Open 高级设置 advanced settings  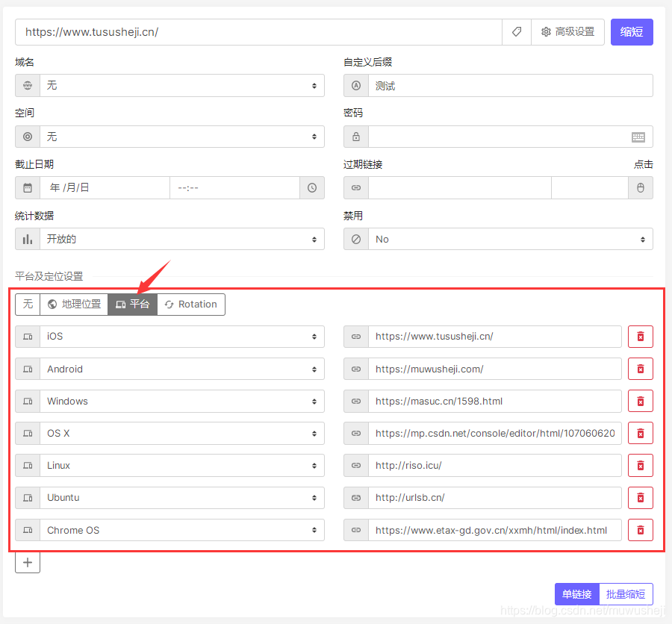(x=568, y=31)
